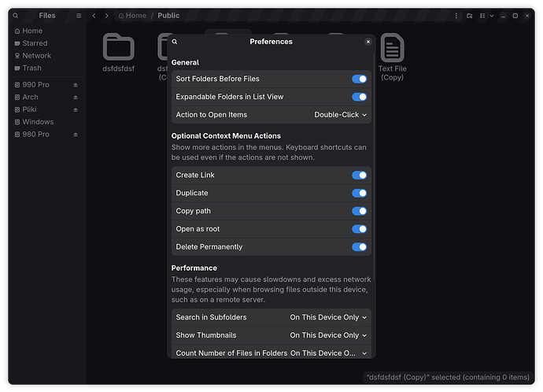
Task: Eject the Pliki drive
Action: coord(76,109)
